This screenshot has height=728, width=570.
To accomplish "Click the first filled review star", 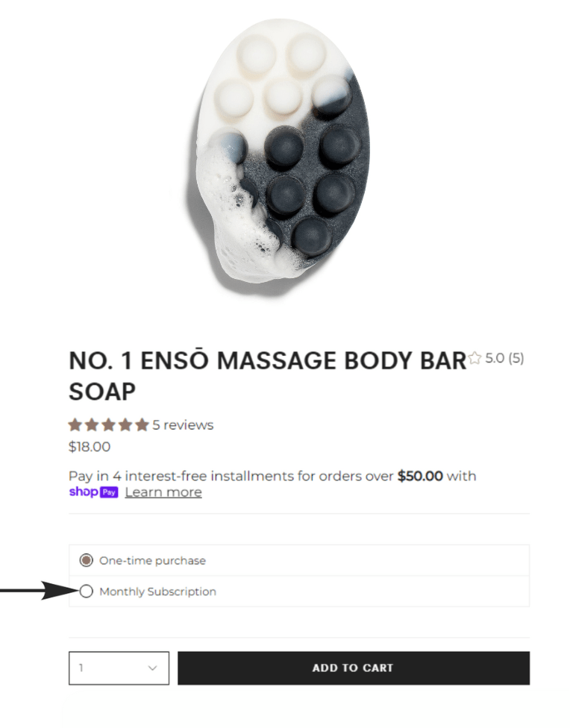I will pos(75,425).
